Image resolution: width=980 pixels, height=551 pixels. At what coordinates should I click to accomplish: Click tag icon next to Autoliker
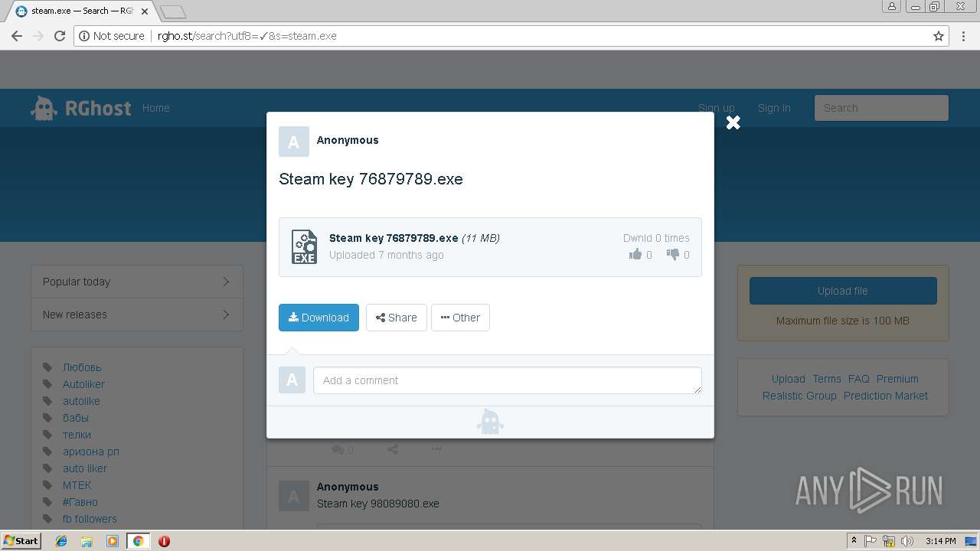point(47,384)
